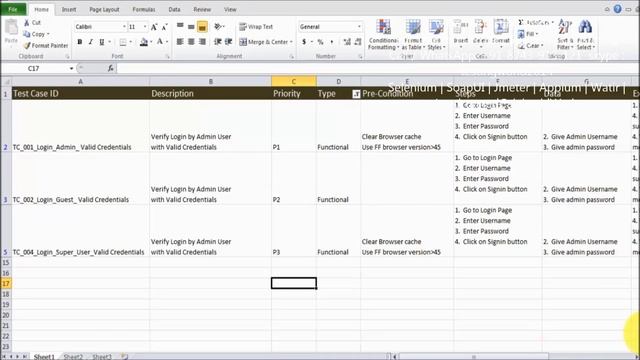Apply cell Borders icon

pos(123,42)
